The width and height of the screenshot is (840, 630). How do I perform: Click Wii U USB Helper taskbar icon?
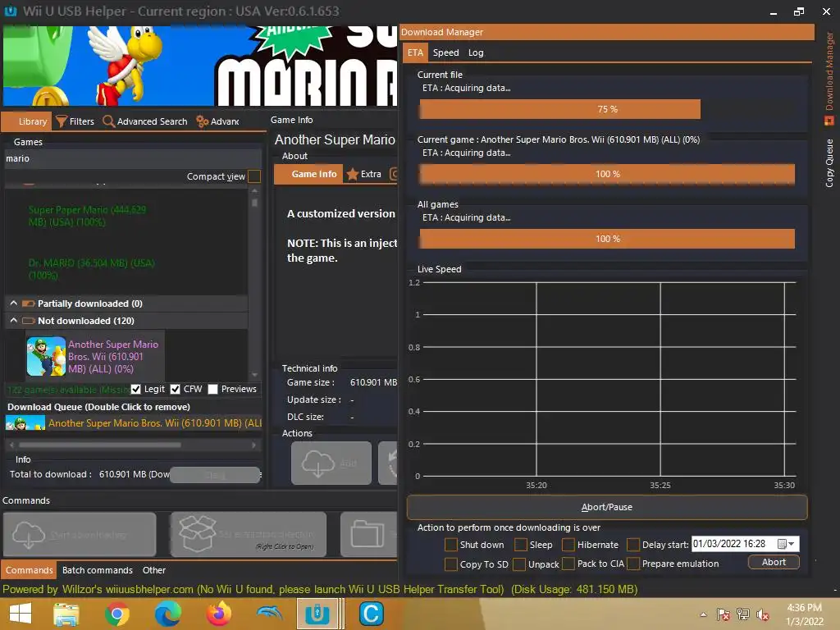(317, 614)
